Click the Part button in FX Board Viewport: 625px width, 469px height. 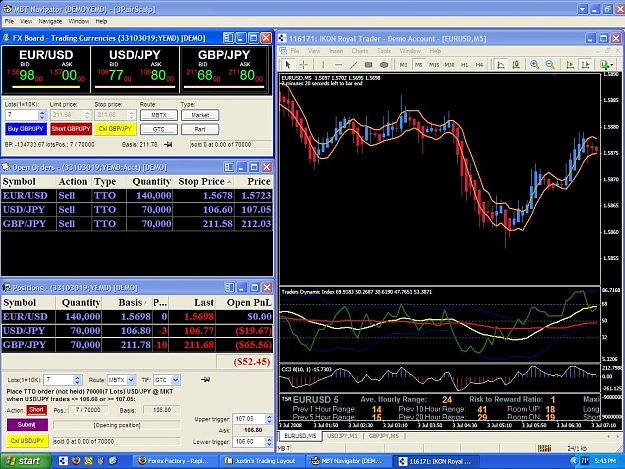coord(200,129)
